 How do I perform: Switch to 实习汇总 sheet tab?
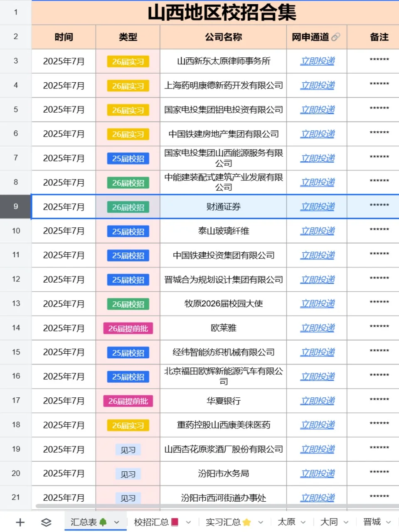coord(228,522)
